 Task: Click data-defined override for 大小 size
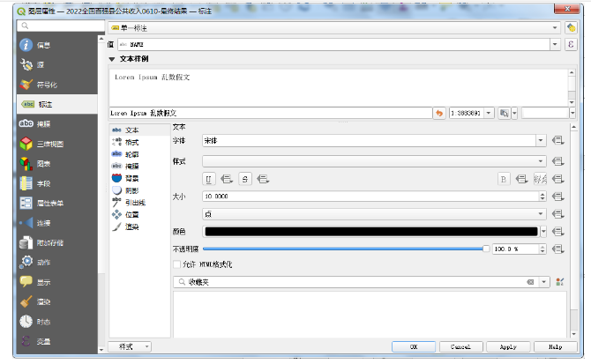click(557, 197)
